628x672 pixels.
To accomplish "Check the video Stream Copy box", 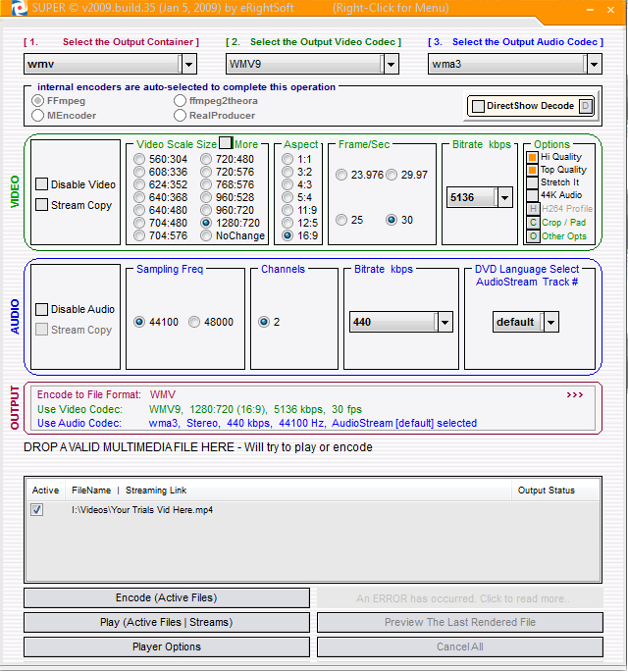I will [41, 205].
